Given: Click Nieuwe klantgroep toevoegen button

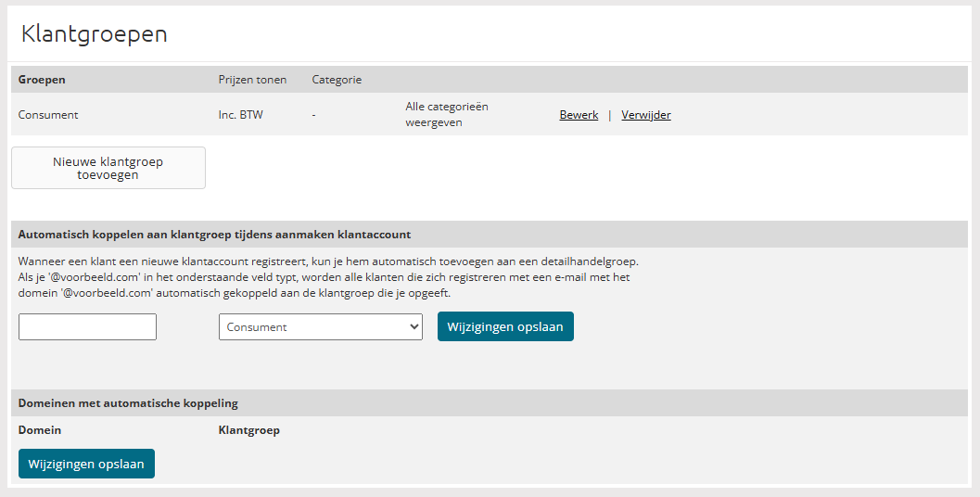Looking at the screenshot, I should point(108,168).
